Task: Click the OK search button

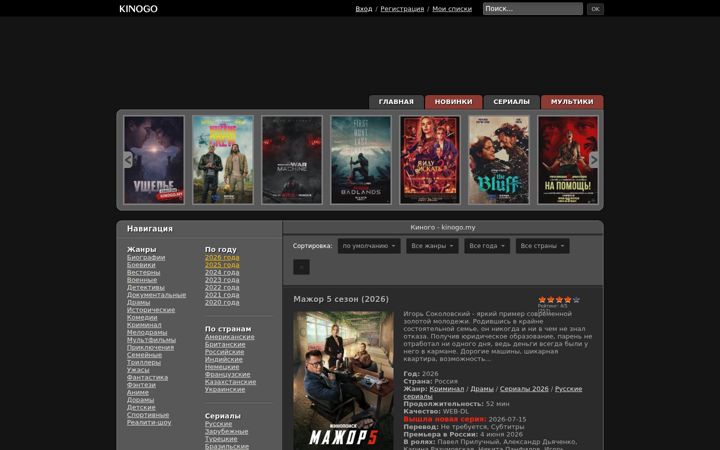Action: pyautogui.click(x=595, y=9)
